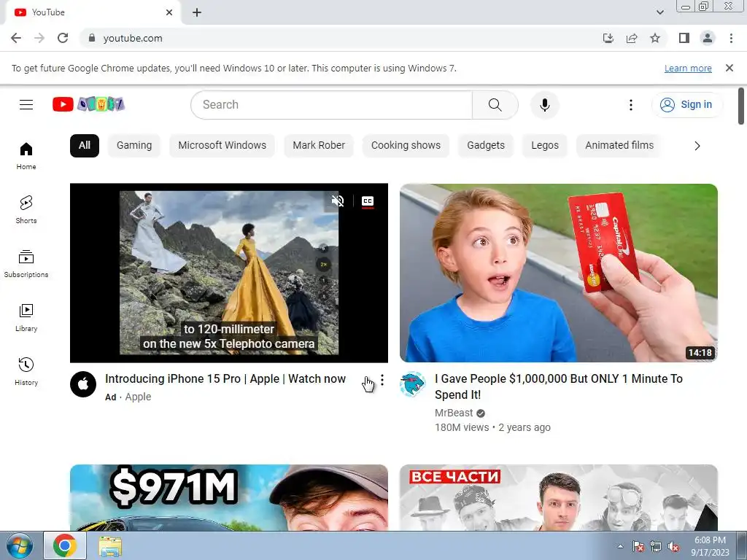Toggle the Chrome side panel
Viewport: 747px width, 560px height.
[x=684, y=38]
